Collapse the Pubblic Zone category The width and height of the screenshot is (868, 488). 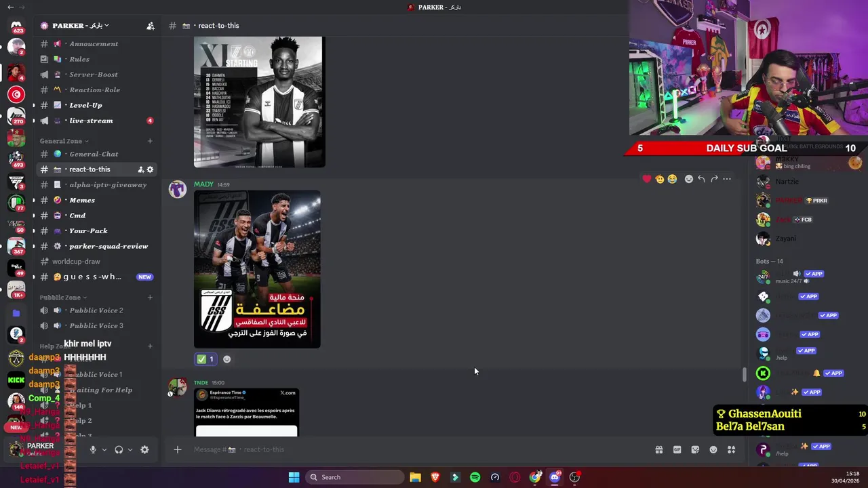(x=63, y=298)
